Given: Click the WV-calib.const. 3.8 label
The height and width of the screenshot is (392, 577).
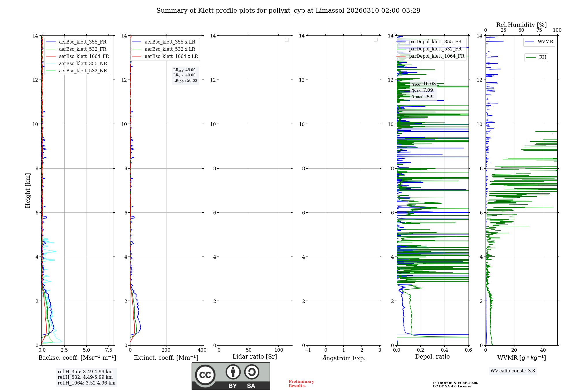Looking at the screenshot, I should [512, 371].
